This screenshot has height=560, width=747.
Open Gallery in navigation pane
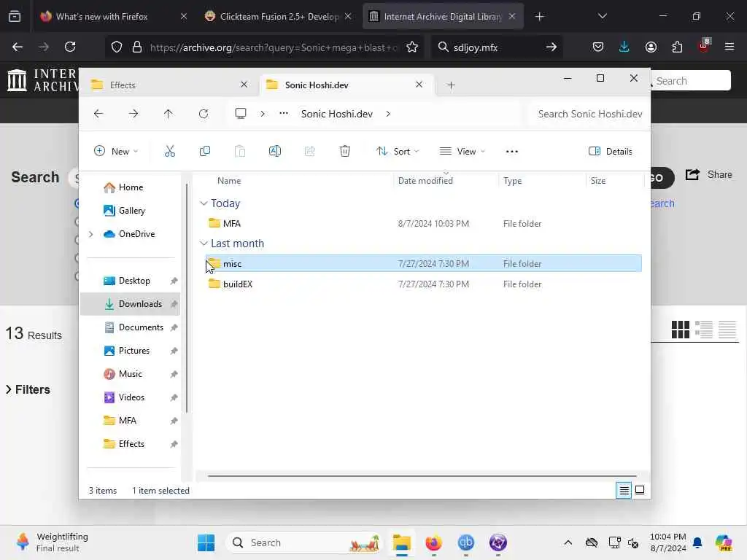click(130, 211)
